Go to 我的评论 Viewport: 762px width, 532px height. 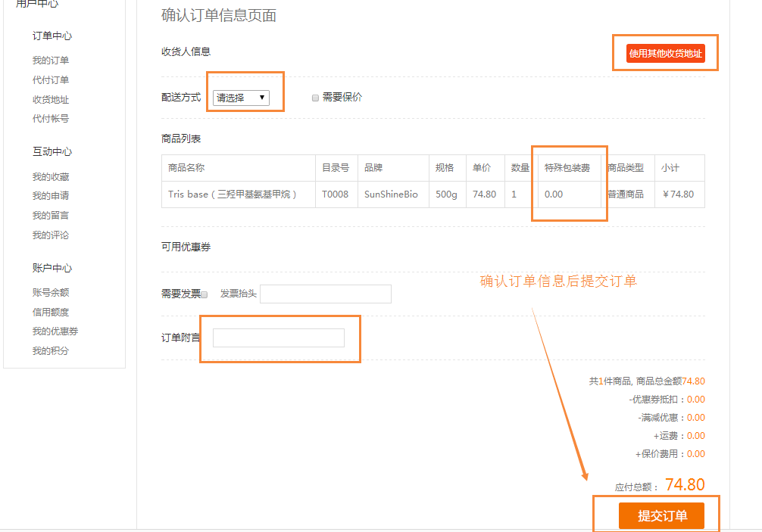click(51, 235)
